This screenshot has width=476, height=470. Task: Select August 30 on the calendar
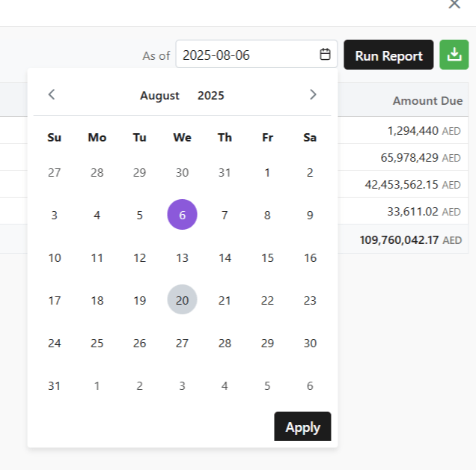tap(310, 344)
